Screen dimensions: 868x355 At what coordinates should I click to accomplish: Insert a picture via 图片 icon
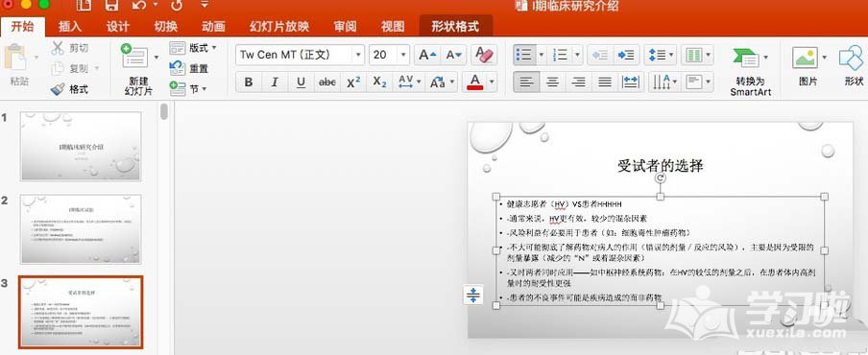pyautogui.click(x=805, y=58)
